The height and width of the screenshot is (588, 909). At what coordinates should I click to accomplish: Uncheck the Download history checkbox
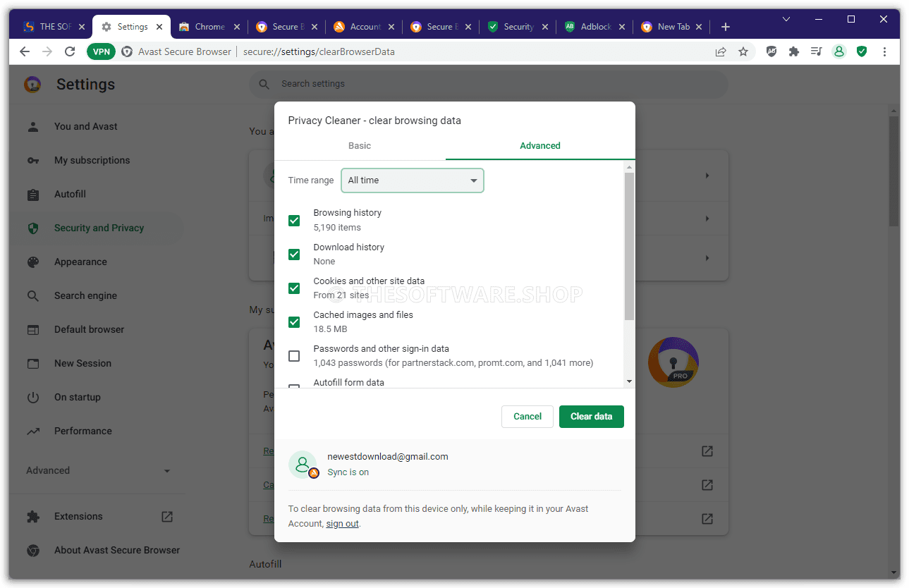294,255
